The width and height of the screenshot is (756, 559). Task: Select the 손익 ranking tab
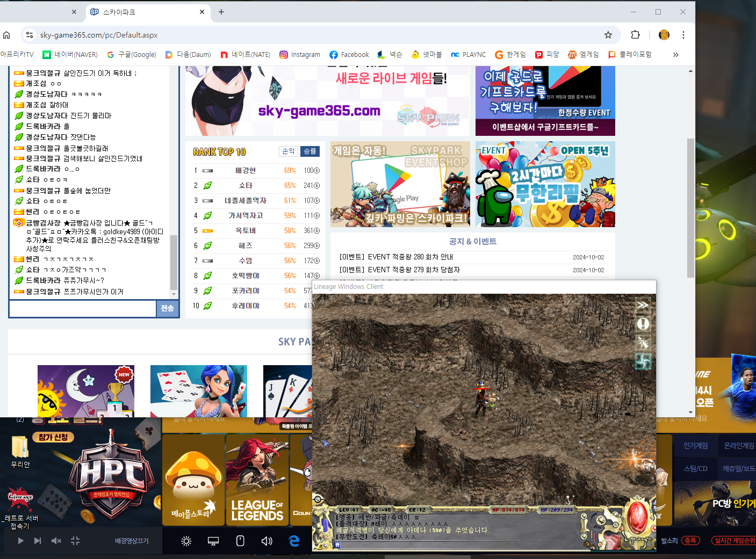click(289, 151)
